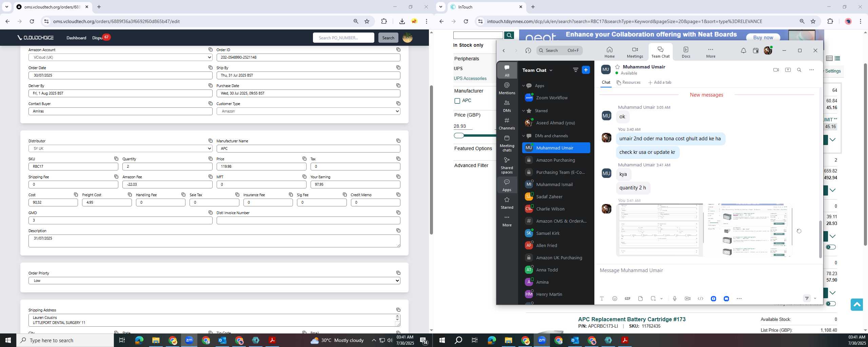Copy the Description field value
868x347 pixels.
398,230
